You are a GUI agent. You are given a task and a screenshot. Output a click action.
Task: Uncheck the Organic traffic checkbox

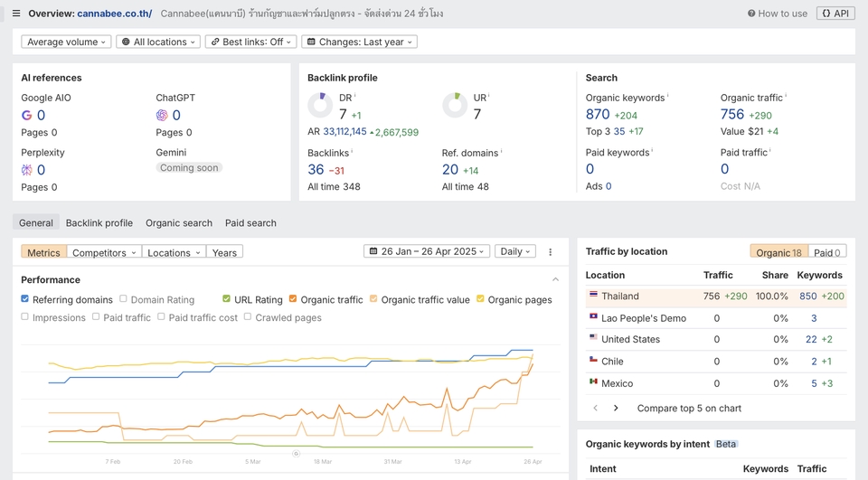(293, 299)
